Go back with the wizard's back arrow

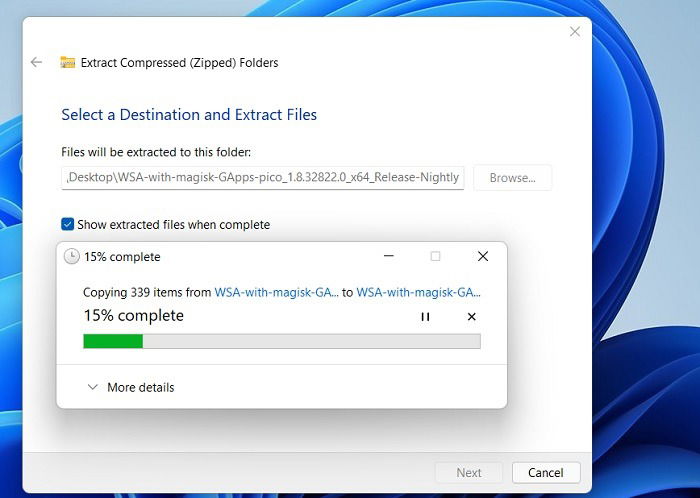coord(36,62)
